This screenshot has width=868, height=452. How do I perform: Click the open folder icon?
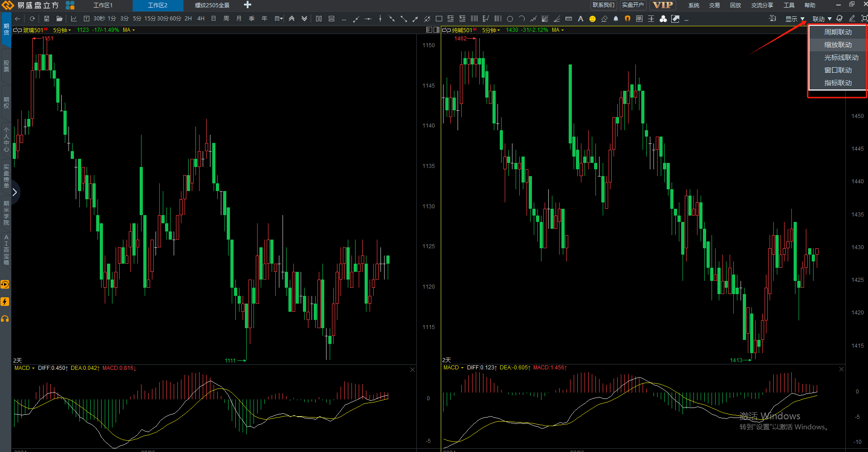tap(59, 19)
